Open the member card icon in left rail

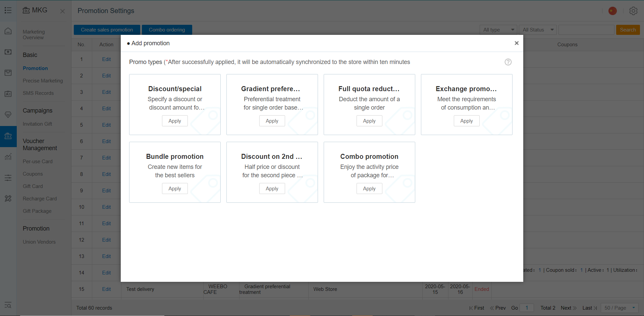(8, 94)
